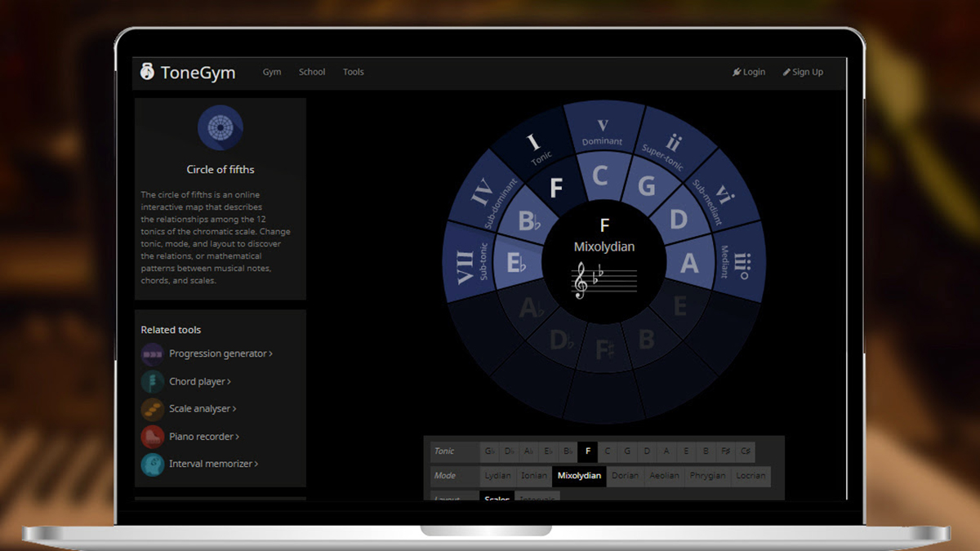980x551 pixels.
Task: Select the dimmed E segment on the circle
Action: coord(679,306)
